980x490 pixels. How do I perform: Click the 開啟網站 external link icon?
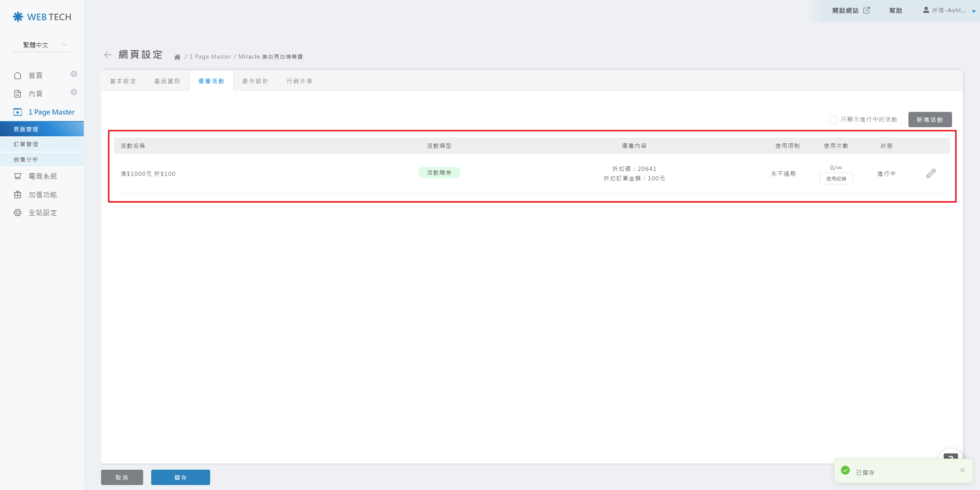[867, 10]
